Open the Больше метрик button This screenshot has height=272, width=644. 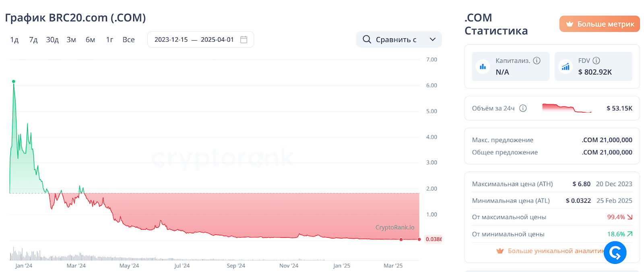599,24
